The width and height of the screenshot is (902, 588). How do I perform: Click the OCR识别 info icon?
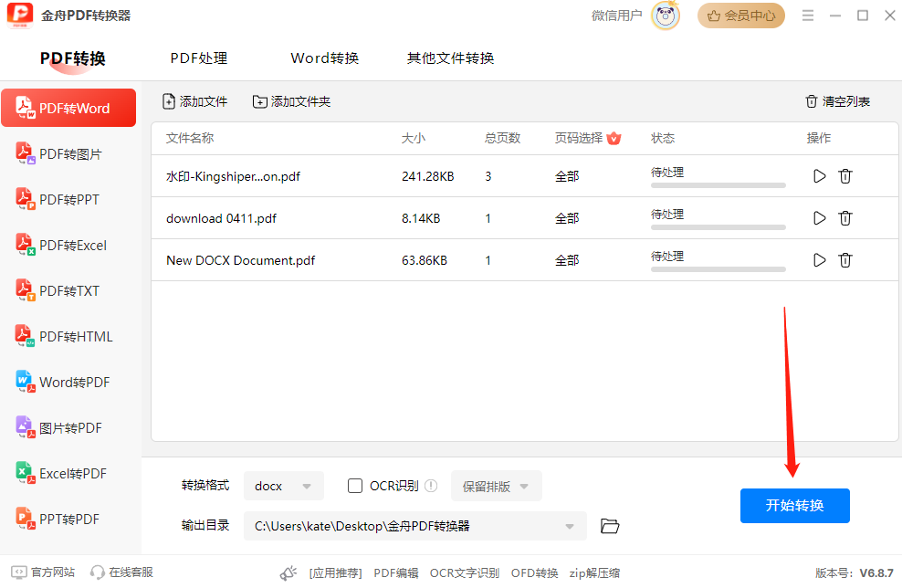(x=431, y=486)
